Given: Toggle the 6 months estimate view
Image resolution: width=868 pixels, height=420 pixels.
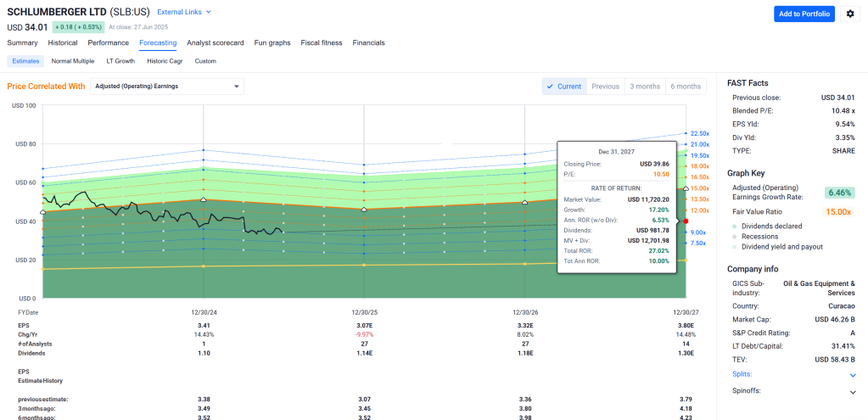Looking at the screenshot, I should (x=686, y=87).
